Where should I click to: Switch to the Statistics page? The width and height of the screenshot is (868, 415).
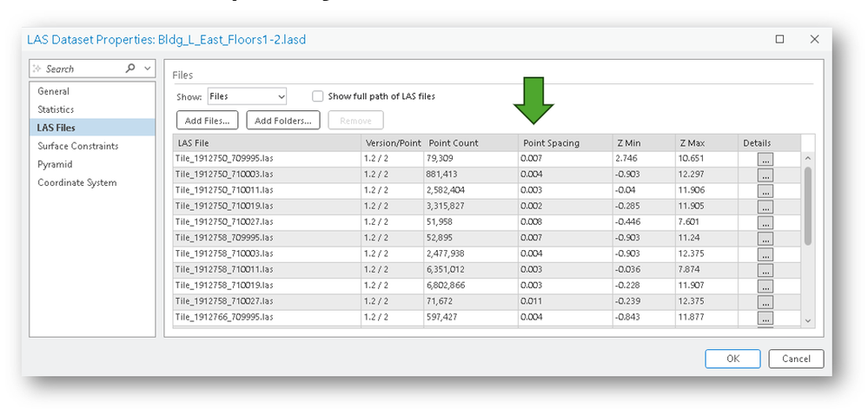(x=56, y=109)
